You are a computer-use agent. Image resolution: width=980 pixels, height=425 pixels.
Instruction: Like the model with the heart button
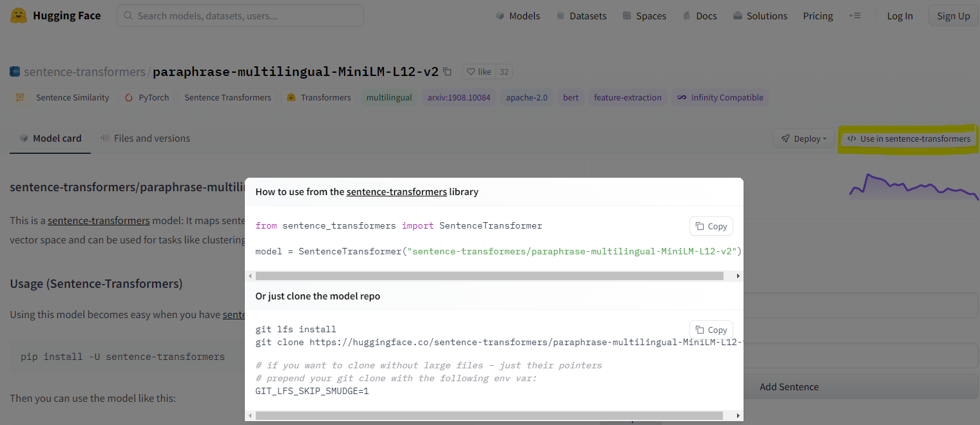(x=479, y=71)
